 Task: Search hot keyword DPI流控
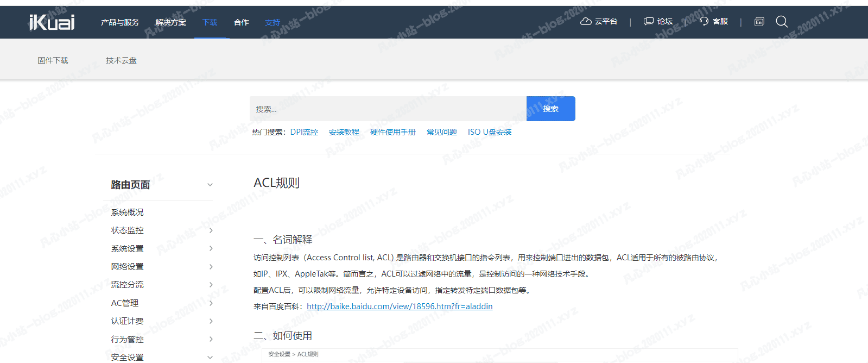pos(304,132)
